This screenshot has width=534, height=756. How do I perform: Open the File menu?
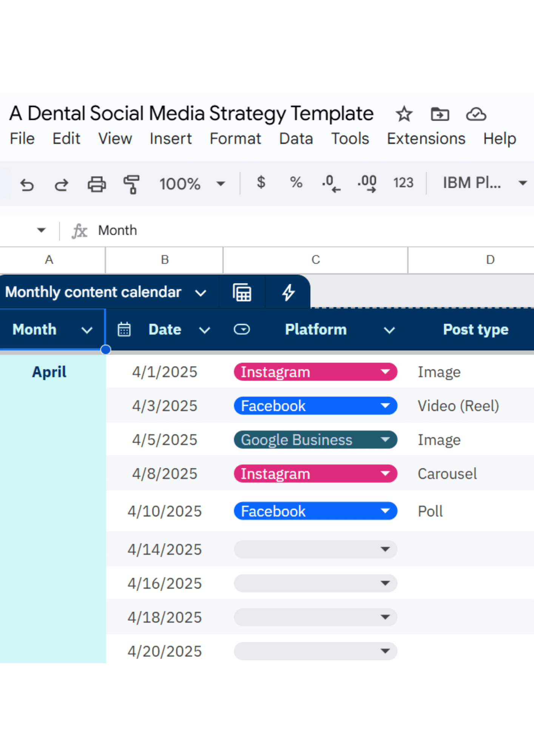pos(22,139)
